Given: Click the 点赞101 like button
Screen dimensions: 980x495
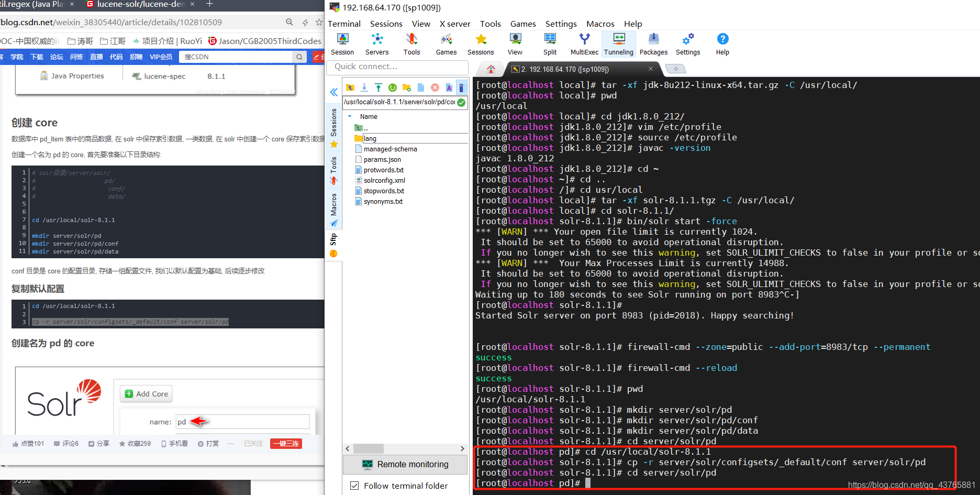Looking at the screenshot, I should pos(28,444).
